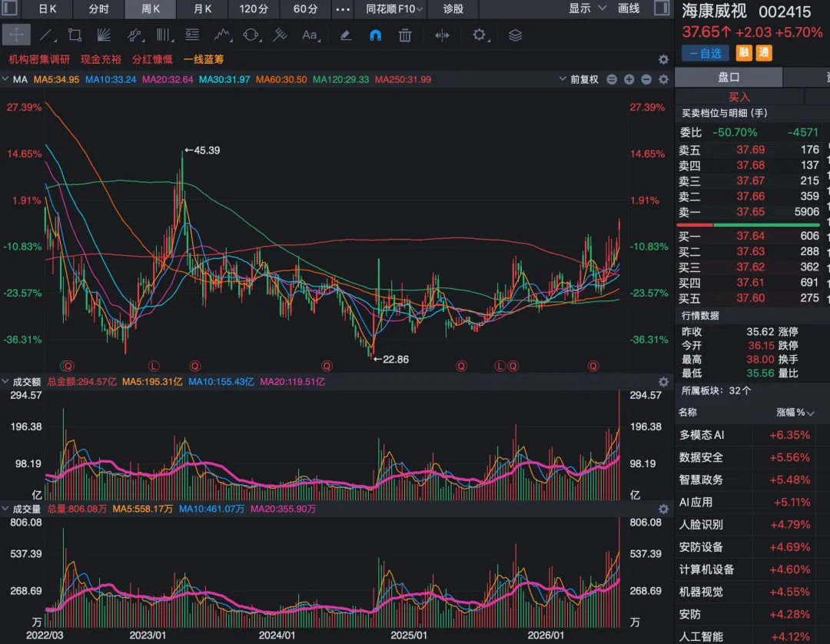The width and height of the screenshot is (830, 644).
Task: Select the Aa text annotation tool
Action: coord(310,35)
